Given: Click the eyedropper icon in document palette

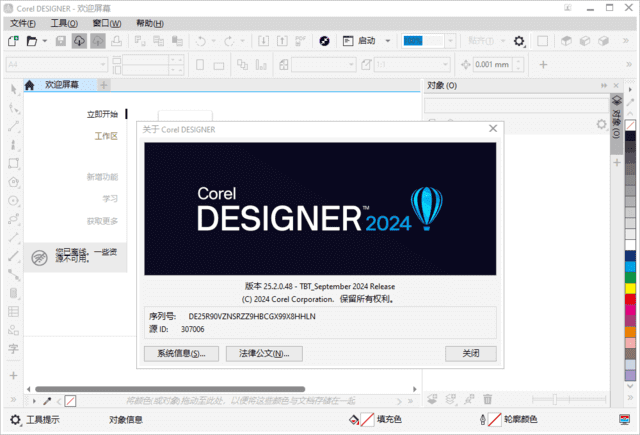Looking at the screenshot, I should pyautogui.click(x=47, y=401).
